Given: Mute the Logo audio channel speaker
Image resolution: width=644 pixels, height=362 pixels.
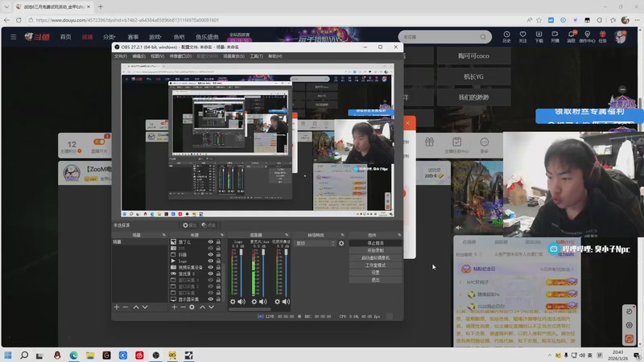Looking at the screenshot, I should coord(242,302).
